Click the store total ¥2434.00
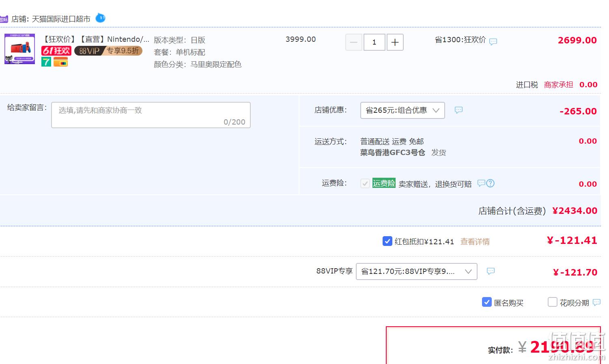 click(575, 211)
